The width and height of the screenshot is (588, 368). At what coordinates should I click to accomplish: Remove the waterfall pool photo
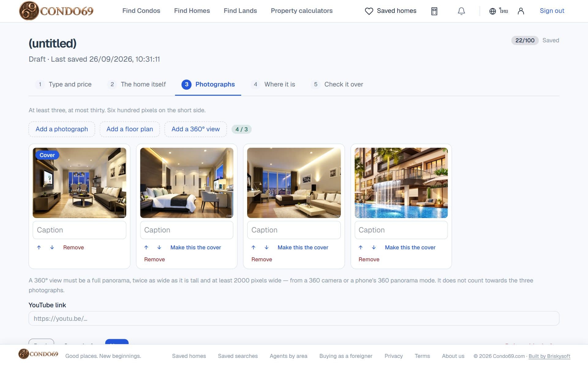tap(369, 259)
